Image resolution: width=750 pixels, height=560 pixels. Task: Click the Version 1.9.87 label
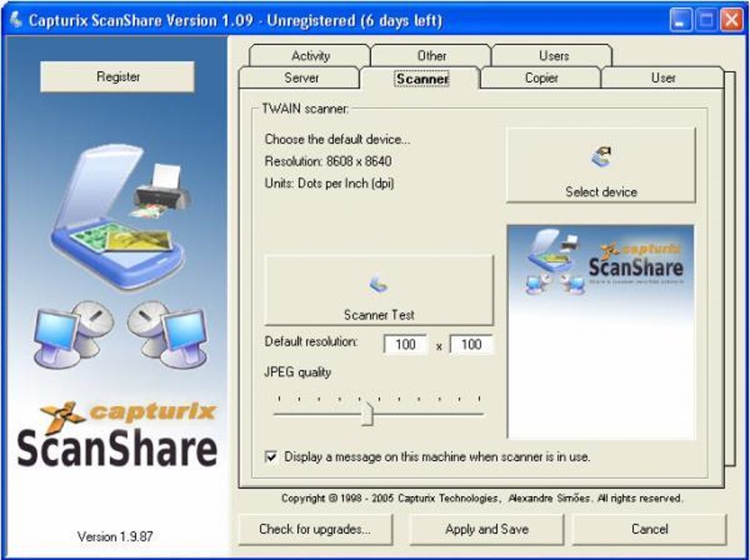tap(115, 536)
